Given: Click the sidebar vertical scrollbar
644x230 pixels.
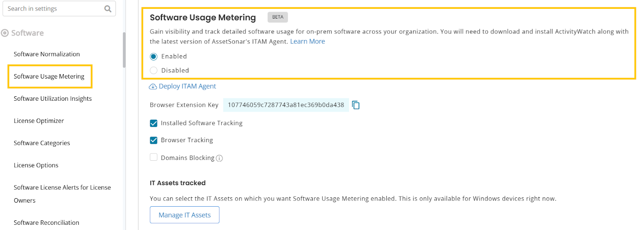Looking at the screenshot, I should pyautogui.click(x=124, y=50).
